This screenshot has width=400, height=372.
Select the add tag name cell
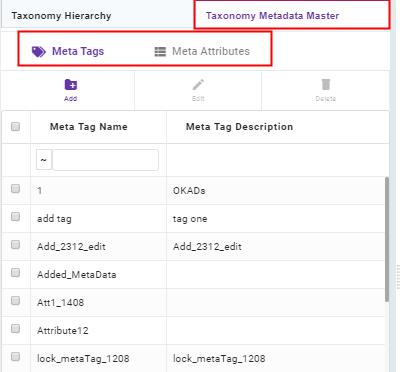98,219
